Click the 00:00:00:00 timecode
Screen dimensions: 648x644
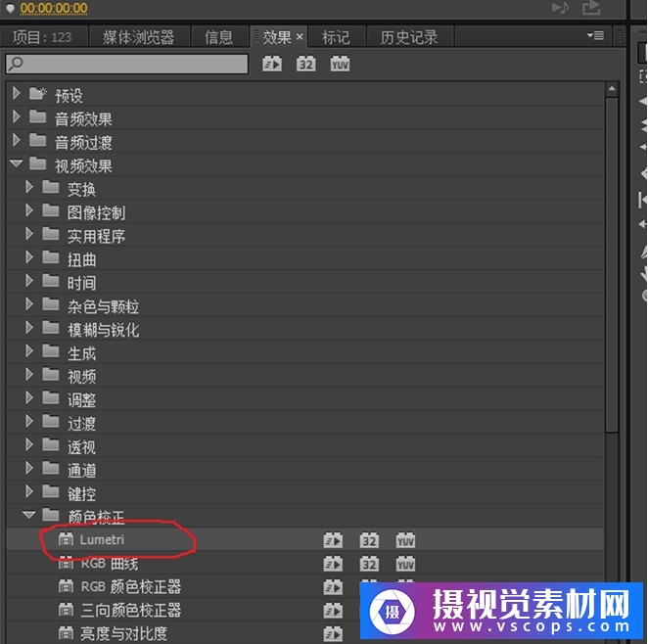[53, 9]
